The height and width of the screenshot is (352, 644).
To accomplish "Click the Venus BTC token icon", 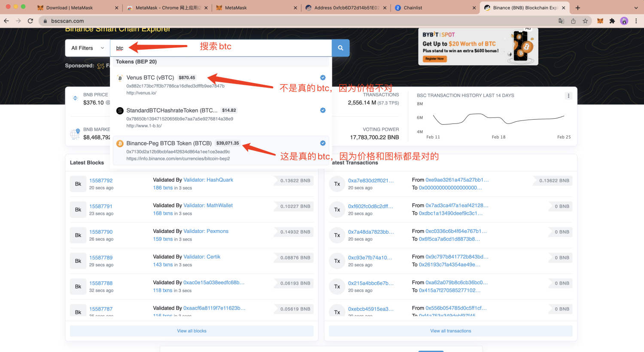I will 120,78.
